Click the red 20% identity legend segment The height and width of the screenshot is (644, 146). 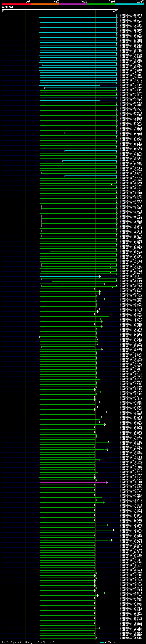click(x=16, y=4)
